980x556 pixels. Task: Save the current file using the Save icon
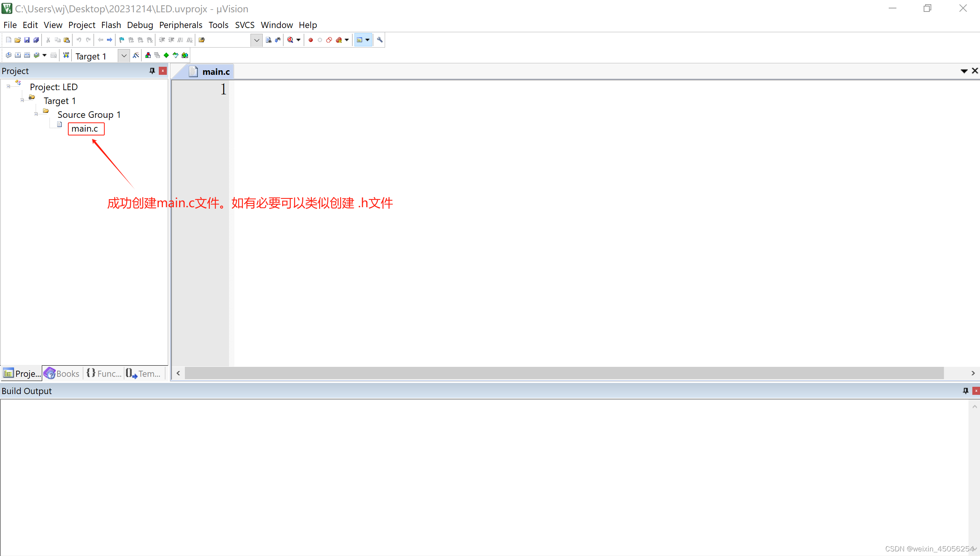pyautogui.click(x=27, y=40)
